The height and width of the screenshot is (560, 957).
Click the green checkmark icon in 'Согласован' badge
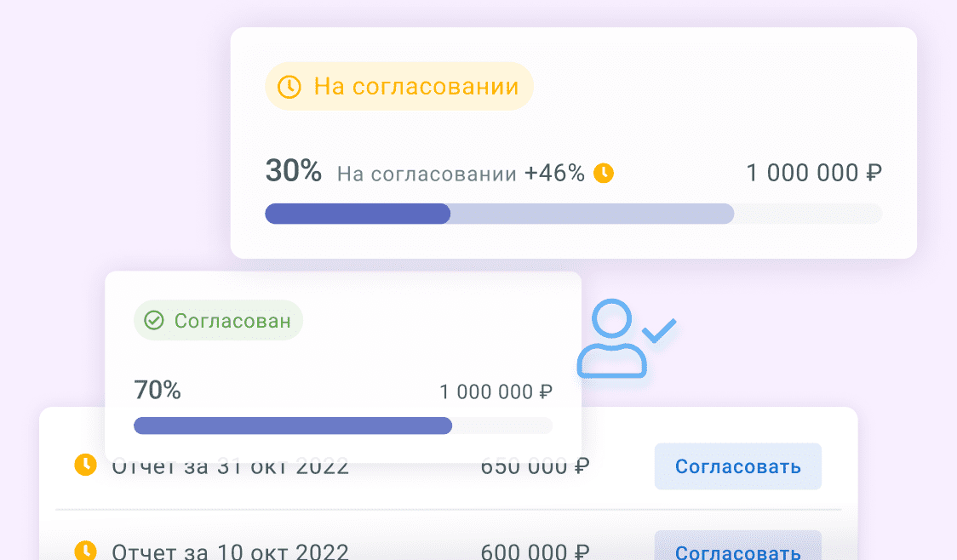(154, 320)
